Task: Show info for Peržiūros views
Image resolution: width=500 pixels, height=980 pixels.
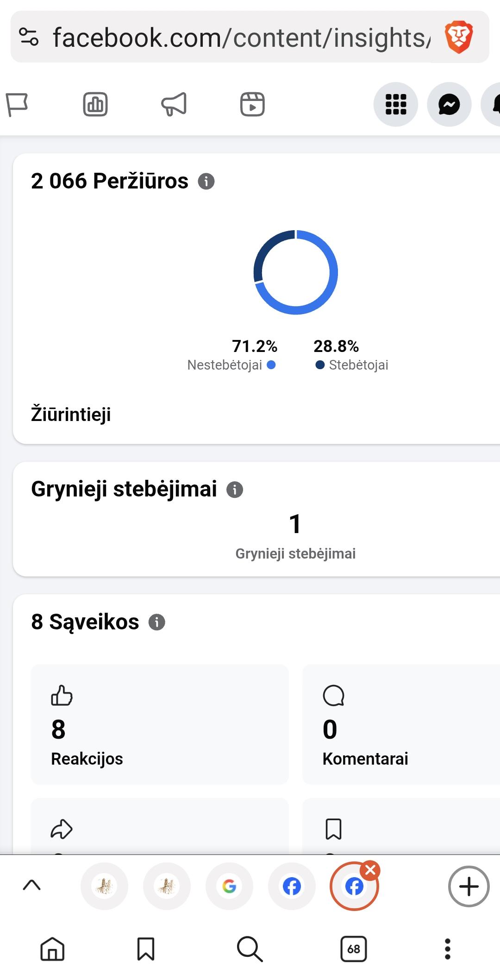Action: 206,181
